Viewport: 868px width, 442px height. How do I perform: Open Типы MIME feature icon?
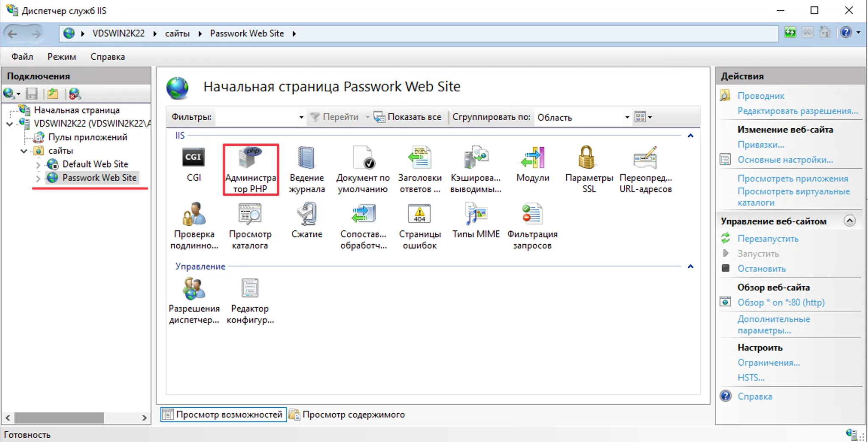[476, 214]
